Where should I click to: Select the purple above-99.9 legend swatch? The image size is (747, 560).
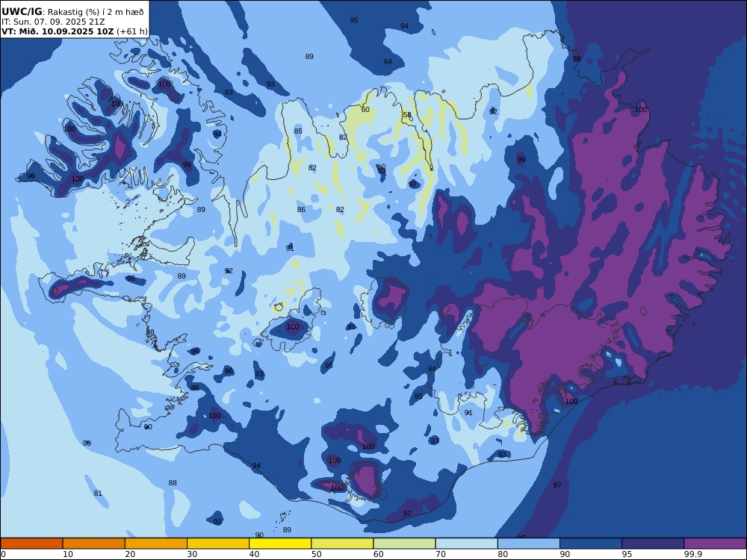(x=715, y=544)
